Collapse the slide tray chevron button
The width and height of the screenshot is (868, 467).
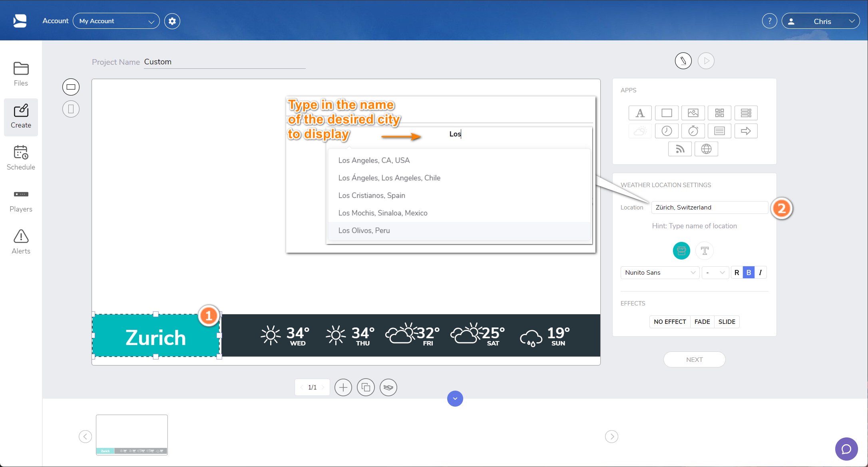point(455,399)
